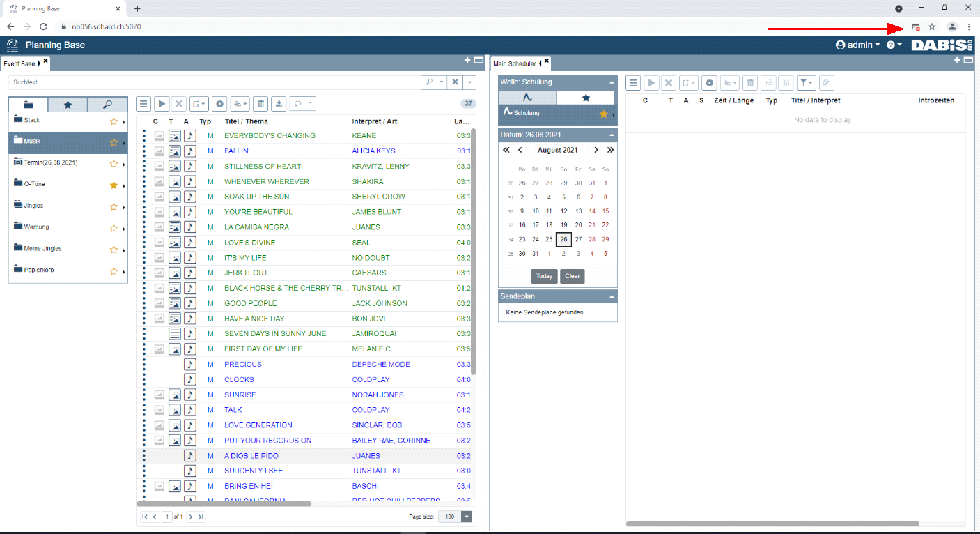Click the image thumbnail icon for SUNRISE row
The width and height of the screenshot is (980, 534).
click(x=160, y=395)
